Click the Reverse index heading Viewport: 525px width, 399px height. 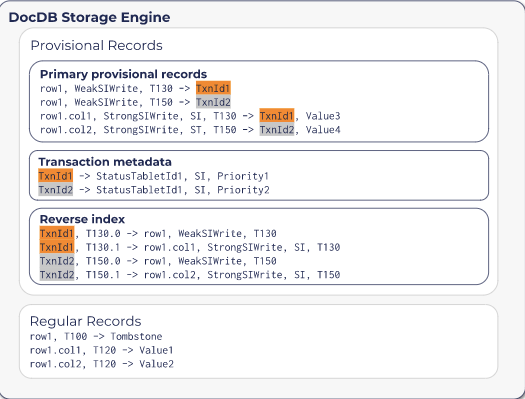(82, 219)
